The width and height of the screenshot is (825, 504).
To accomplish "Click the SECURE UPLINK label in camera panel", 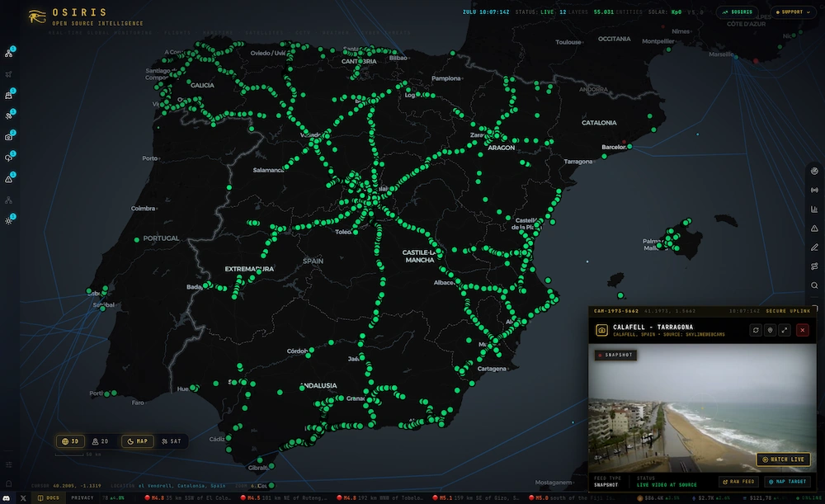I will click(788, 311).
